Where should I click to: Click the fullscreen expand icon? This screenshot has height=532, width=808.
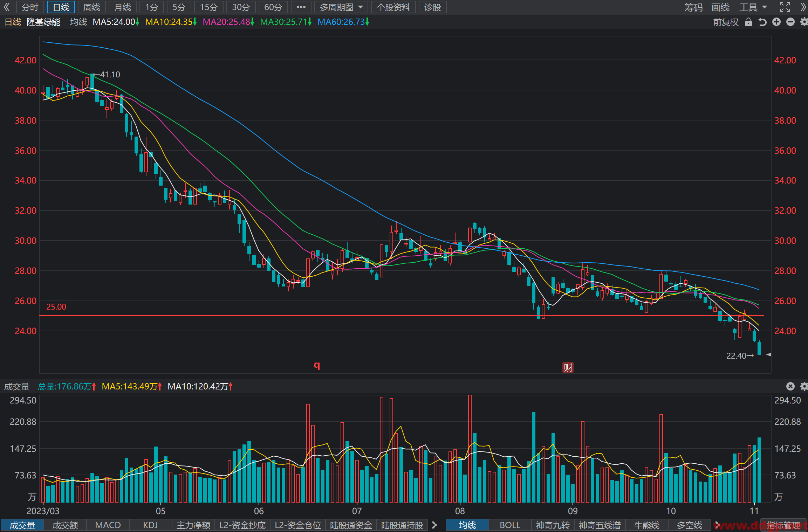(785, 7)
